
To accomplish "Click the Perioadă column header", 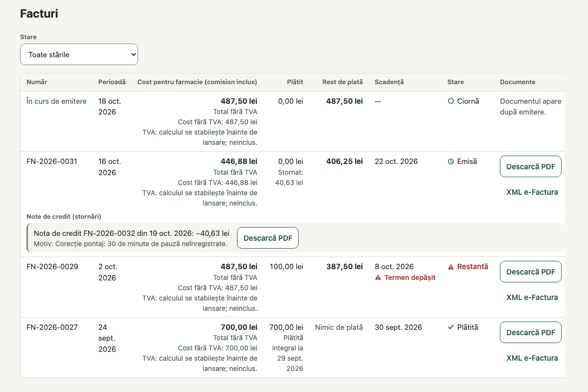I will tap(112, 82).
